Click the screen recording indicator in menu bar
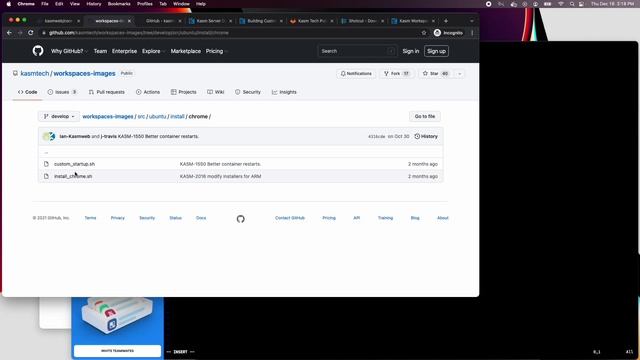This screenshot has height=360, width=640. coord(489,4)
